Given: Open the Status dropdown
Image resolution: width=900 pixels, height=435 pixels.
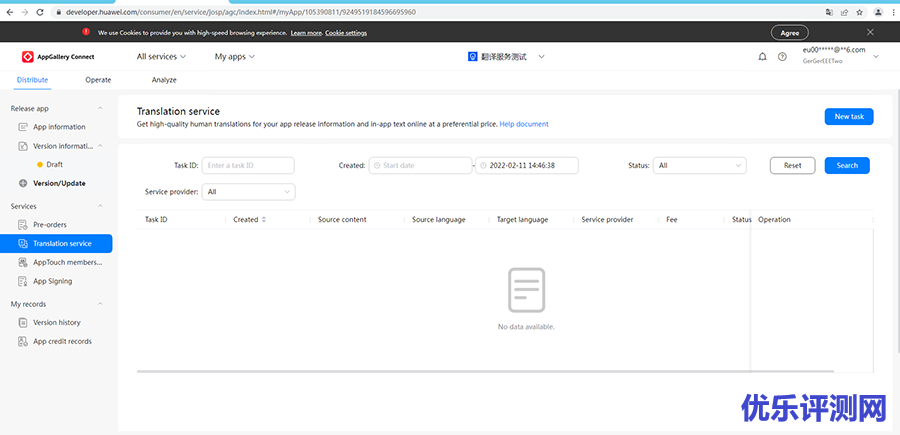Looking at the screenshot, I should tap(699, 165).
